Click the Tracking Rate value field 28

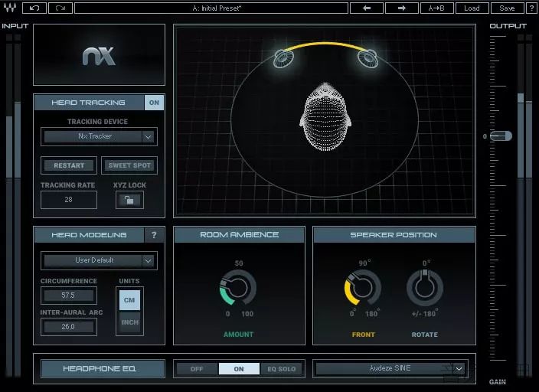coord(69,200)
